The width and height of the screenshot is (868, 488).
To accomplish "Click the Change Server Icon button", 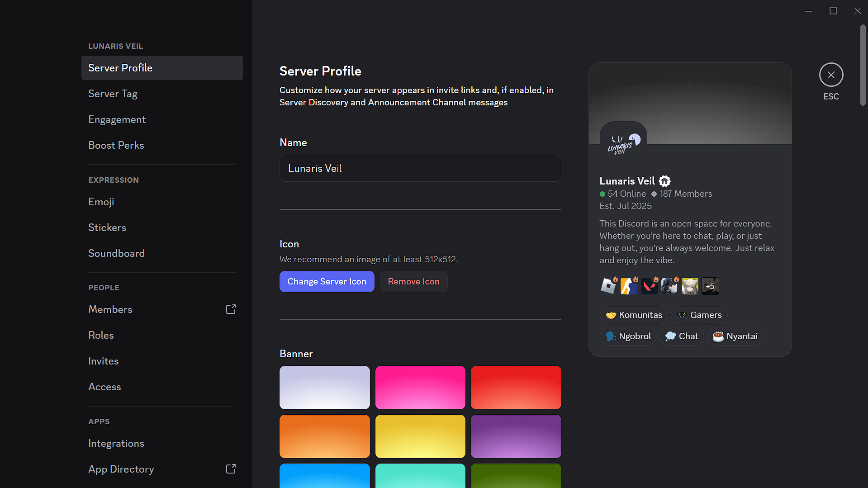I will (327, 281).
